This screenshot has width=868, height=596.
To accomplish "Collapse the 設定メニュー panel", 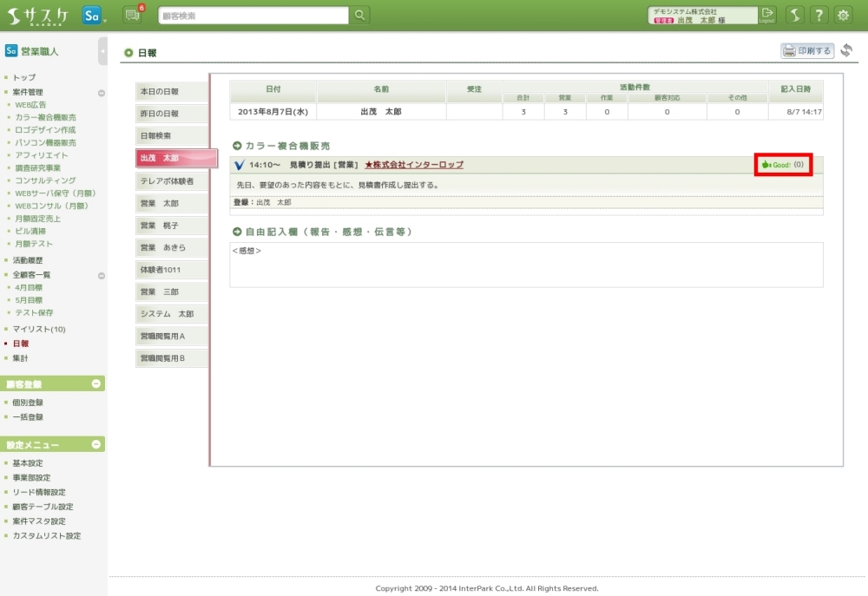I will pos(95,444).
